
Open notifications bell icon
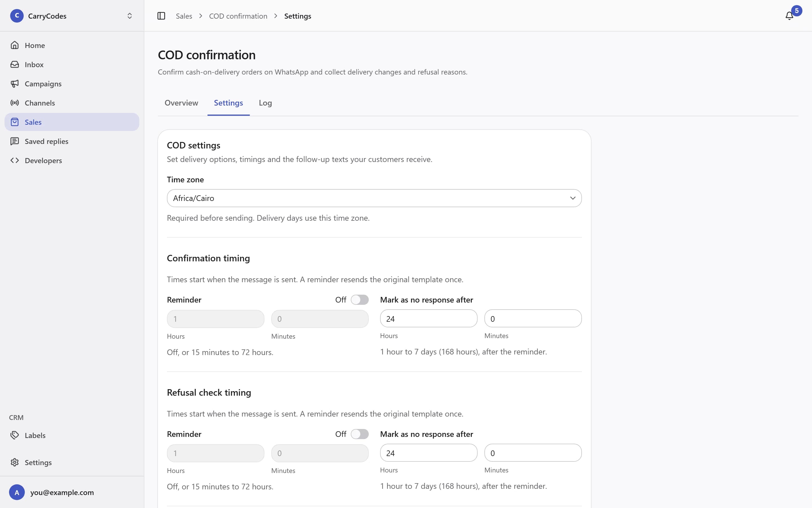click(789, 16)
